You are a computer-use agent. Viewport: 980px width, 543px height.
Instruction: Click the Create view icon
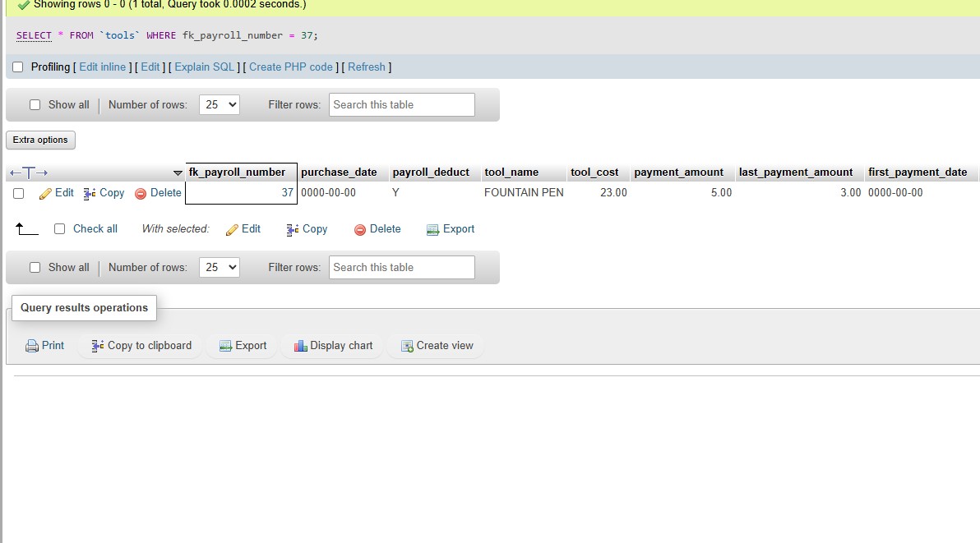[x=408, y=346]
